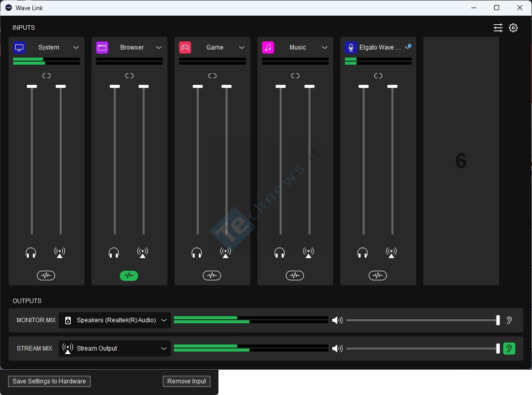Click the Stream Output broadcast icon
The width and height of the screenshot is (532, 395).
pyautogui.click(x=68, y=349)
